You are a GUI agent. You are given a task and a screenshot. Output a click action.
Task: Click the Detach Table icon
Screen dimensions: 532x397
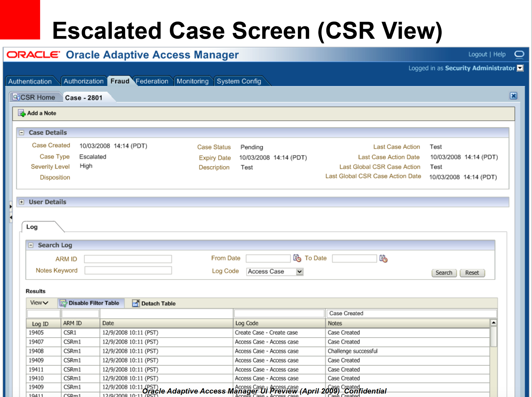coord(136,303)
